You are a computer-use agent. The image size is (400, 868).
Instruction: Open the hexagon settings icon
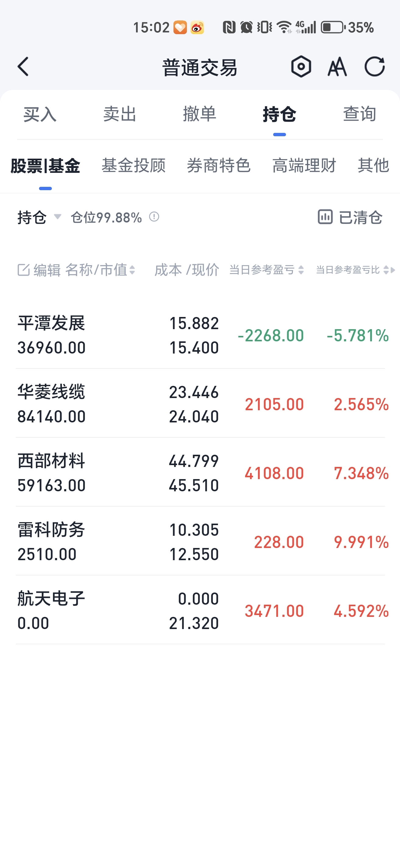click(x=301, y=66)
